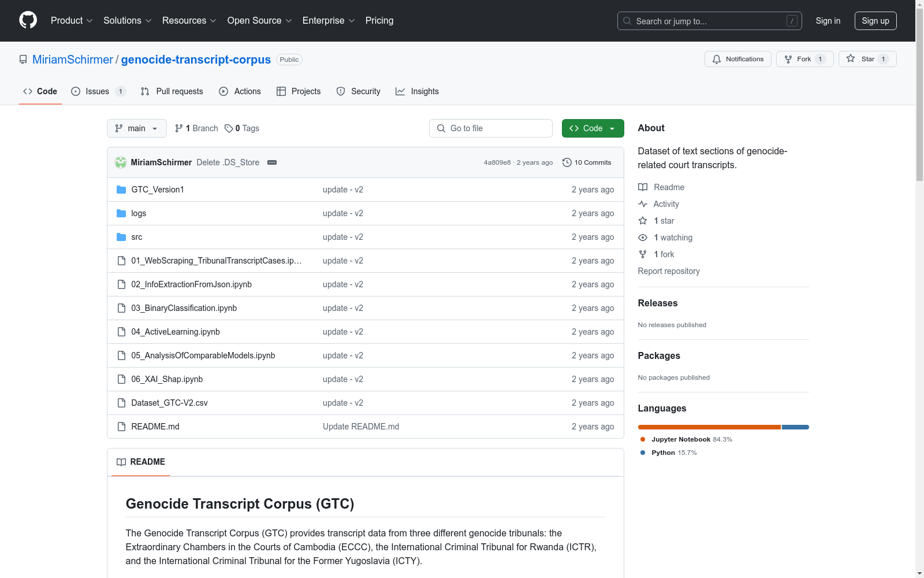Expand the Solutions menu
This screenshot has height=578, width=924.
coord(128,20)
